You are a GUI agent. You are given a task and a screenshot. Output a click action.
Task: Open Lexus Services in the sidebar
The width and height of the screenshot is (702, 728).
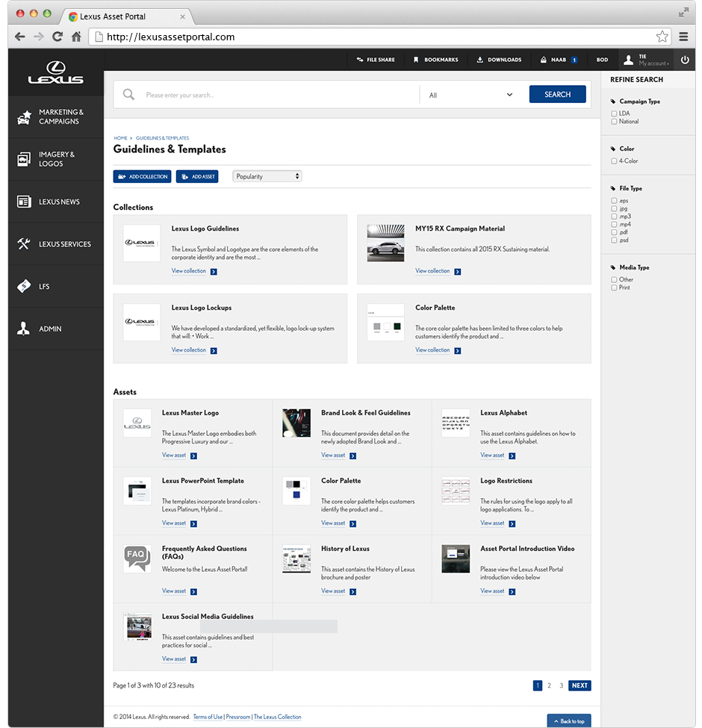tap(56, 244)
